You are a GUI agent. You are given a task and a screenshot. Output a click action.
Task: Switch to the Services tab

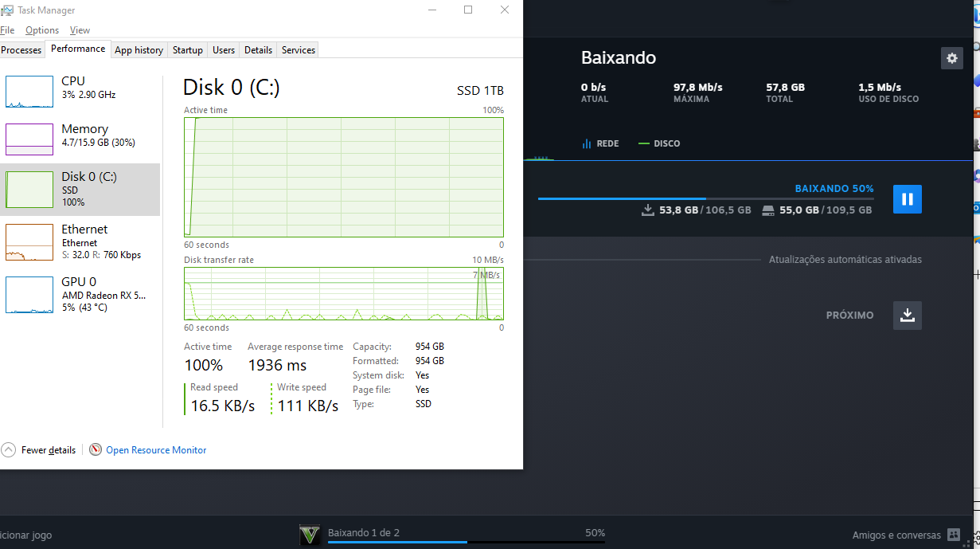[x=299, y=49]
